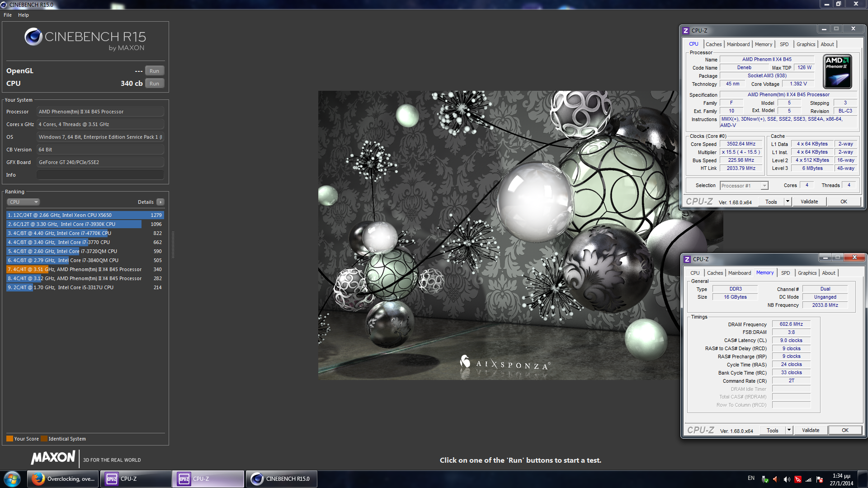This screenshot has width=868, height=488.
Task: Click the Info input field
Action: tap(100, 175)
